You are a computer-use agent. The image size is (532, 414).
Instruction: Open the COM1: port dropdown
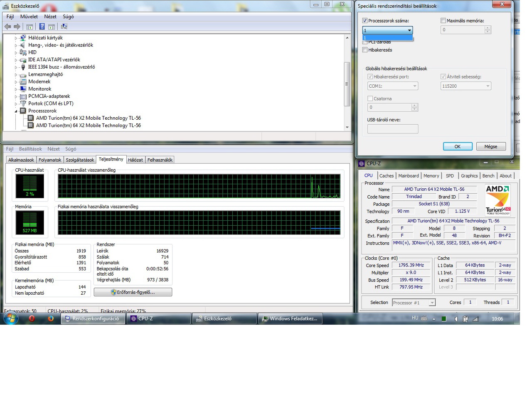[393, 86]
